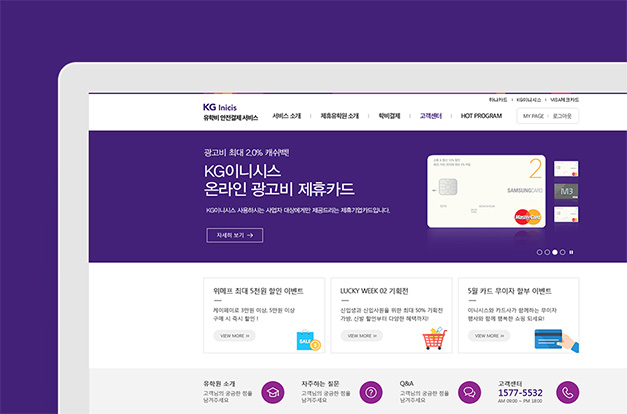The height and width of the screenshot is (414, 627).
Task: Click VIEW MORE on 5월 카드 무이자 card
Action: pyautogui.click(x=489, y=336)
